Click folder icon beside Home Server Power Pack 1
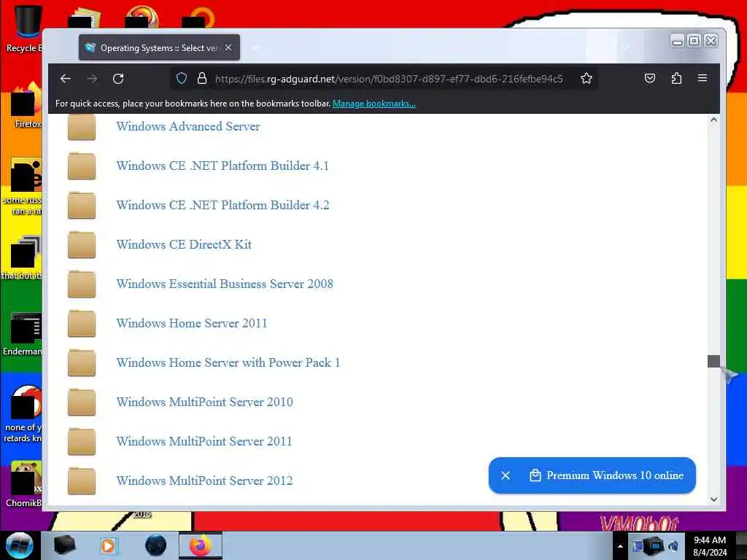The height and width of the screenshot is (560, 747). [82, 363]
